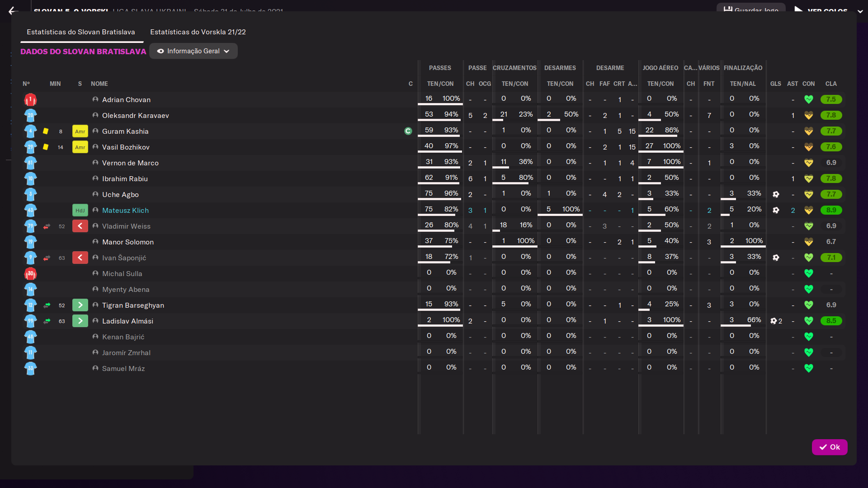
Task: Sort by the GLS column header
Action: tap(776, 84)
